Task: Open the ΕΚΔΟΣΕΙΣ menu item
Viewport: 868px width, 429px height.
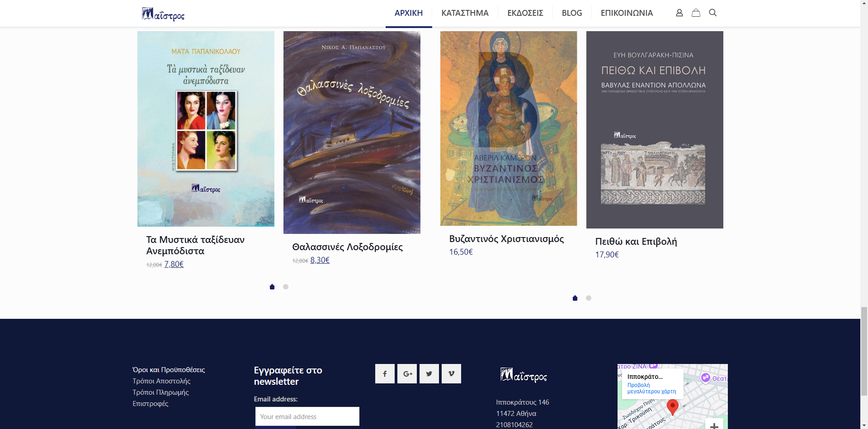Action: click(525, 13)
